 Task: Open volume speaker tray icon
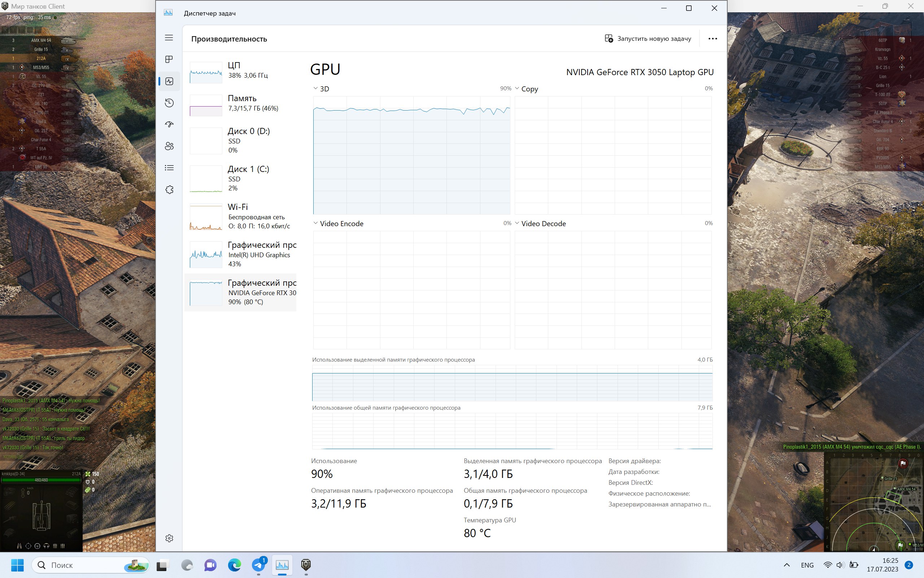pyautogui.click(x=840, y=565)
